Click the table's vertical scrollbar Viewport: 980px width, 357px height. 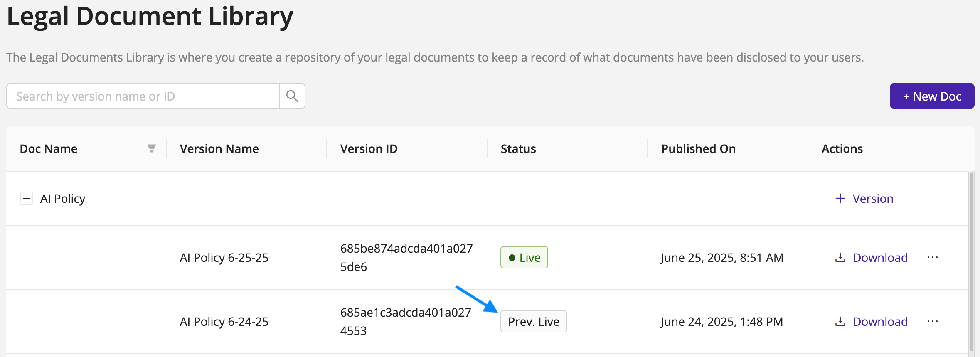[x=971, y=262]
